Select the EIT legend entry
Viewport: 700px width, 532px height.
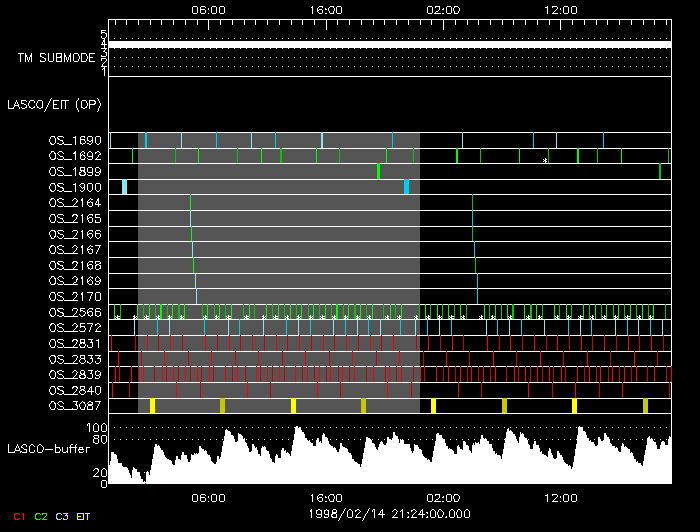(84, 516)
